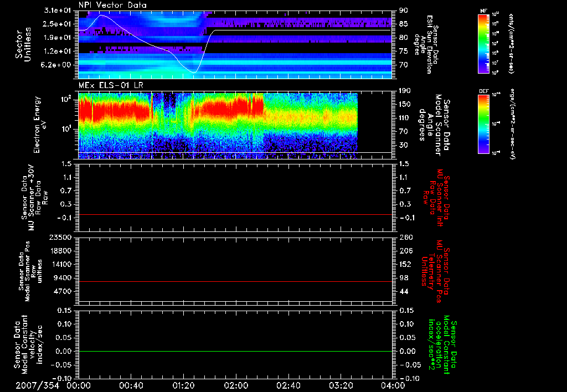Click the "MU Scanner +30V Raw Data" axis label
This screenshot has height=392, width=567.
click(35, 198)
